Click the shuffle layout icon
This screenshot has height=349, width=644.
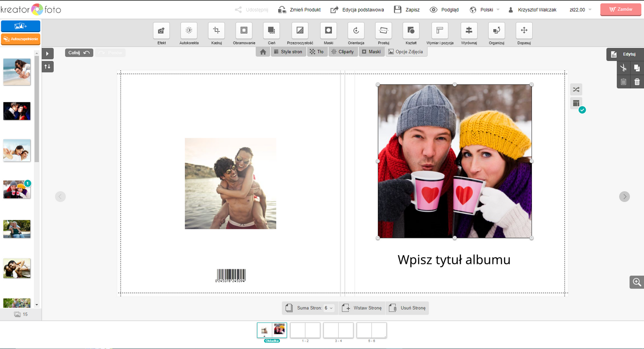tap(576, 90)
